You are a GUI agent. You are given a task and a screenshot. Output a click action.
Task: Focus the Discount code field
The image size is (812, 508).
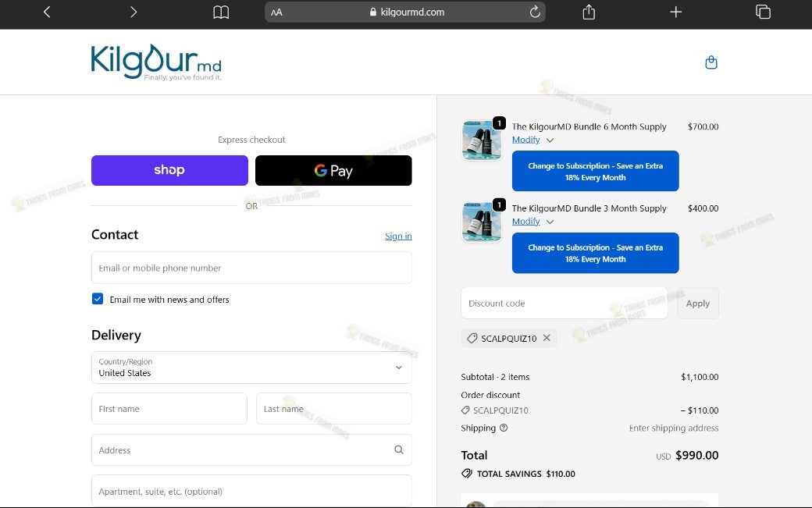[564, 303]
